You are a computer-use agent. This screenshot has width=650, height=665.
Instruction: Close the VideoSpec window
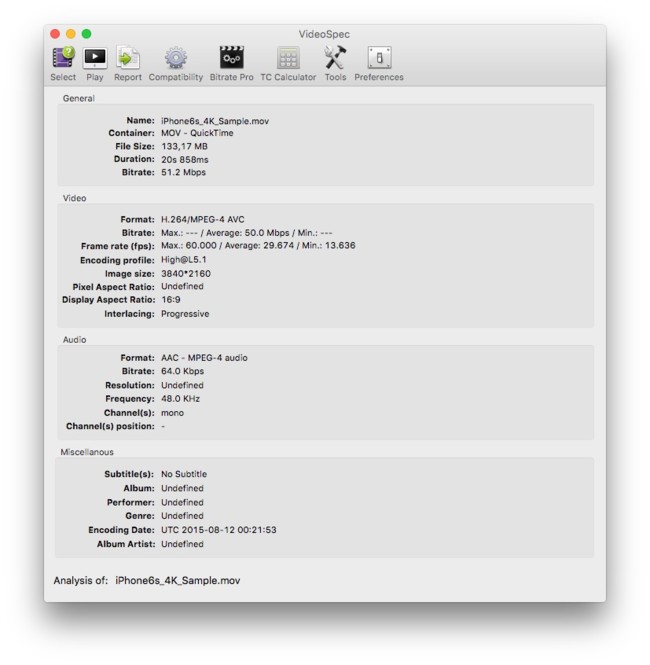coord(55,34)
